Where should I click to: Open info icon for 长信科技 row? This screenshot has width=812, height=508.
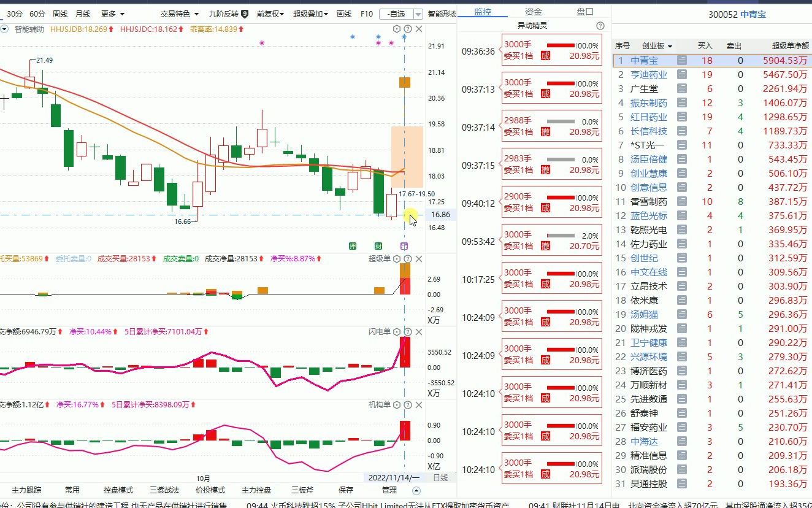click(x=682, y=131)
